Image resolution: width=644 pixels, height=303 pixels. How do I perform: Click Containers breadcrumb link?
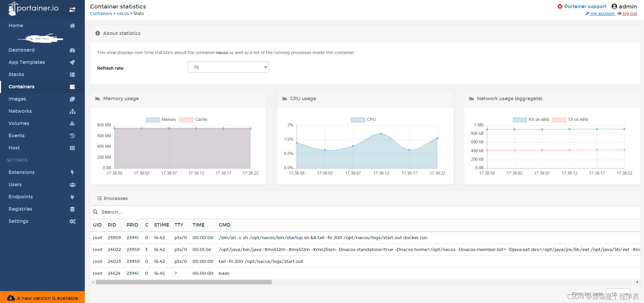pos(101,14)
